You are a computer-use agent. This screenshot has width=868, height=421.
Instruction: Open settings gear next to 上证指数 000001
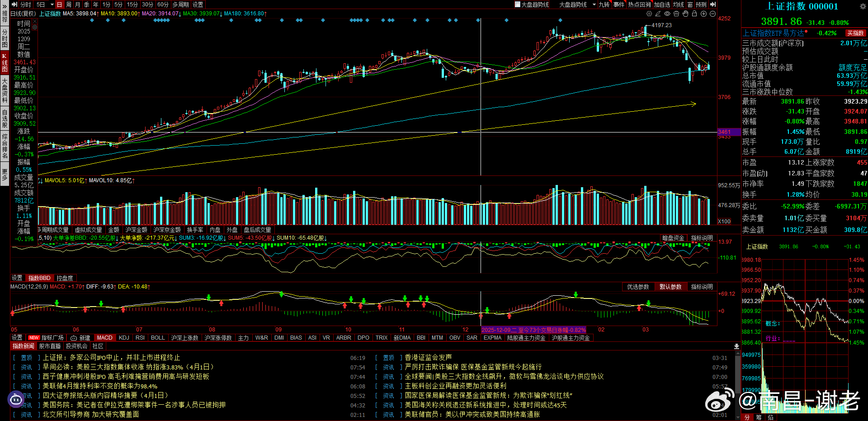(x=863, y=6)
